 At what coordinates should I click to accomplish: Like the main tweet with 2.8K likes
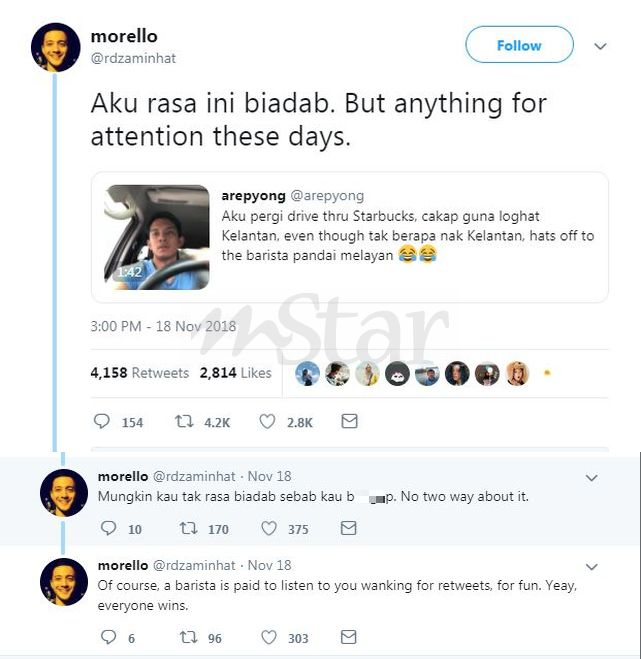[x=267, y=422]
